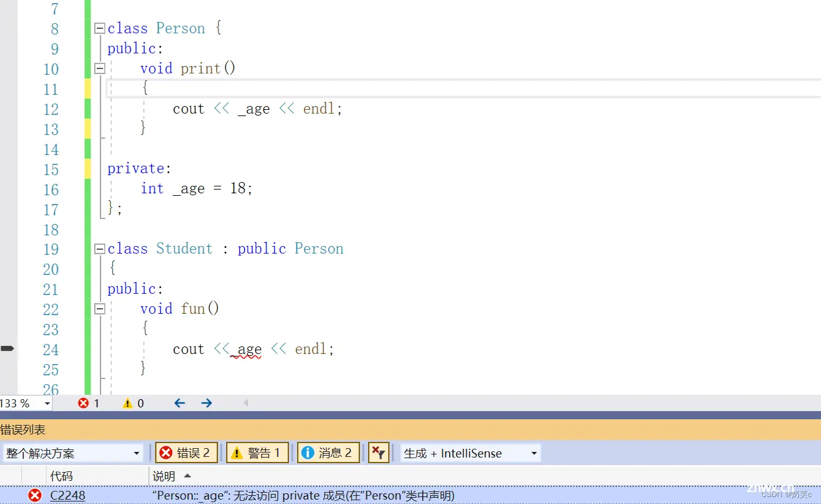This screenshot has width=821, height=504.
Task: Click 'void fun()' on line 22
Action: (x=180, y=309)
